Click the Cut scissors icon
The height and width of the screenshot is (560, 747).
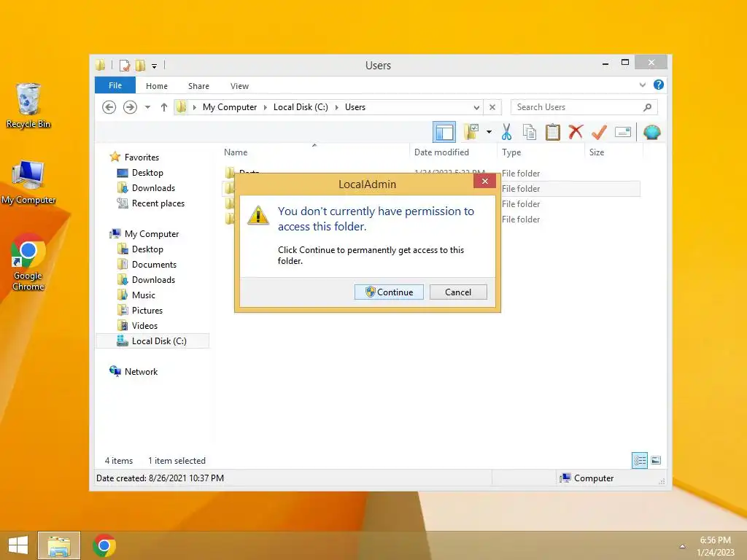506,132
